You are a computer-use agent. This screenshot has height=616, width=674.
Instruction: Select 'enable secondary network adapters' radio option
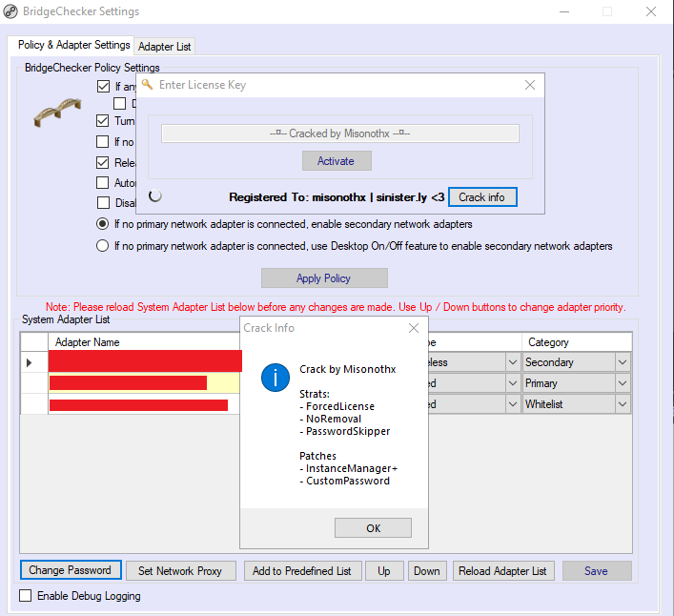102,224
